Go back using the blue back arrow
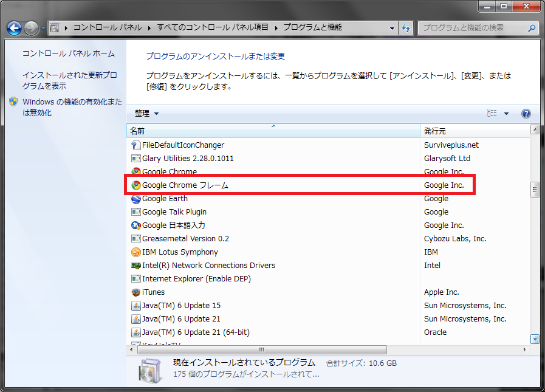The width and height of the screenshot is (545, 392). click(x=14, y=28)
